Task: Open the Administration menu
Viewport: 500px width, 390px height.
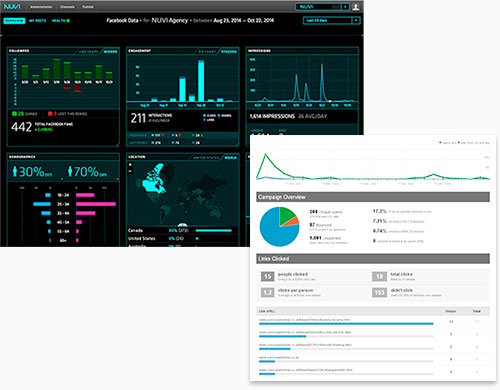Action: [x=41, y=7]
